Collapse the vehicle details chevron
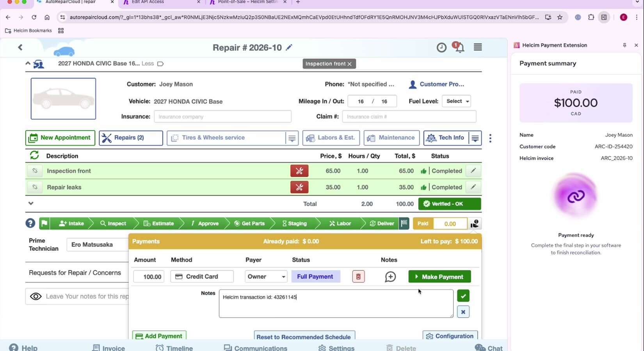This screenshot has height=351, width=644. (x=28, y=63)
